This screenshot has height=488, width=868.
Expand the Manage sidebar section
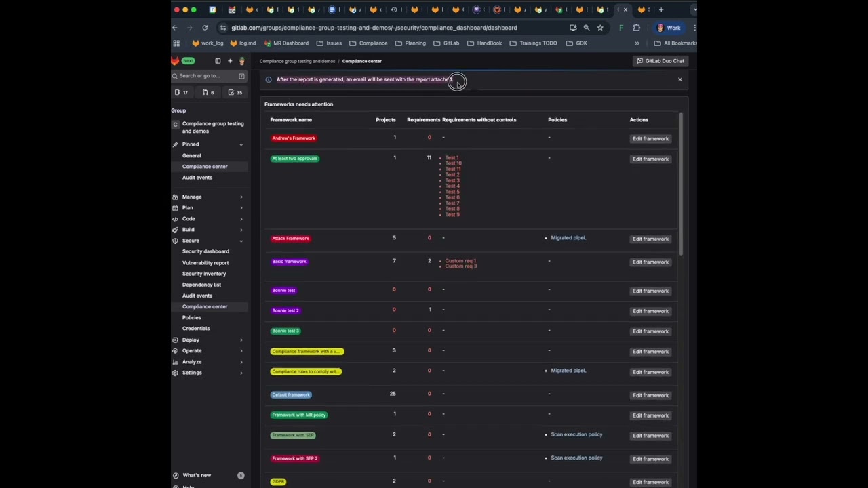pyautogui.click(x=208, y=197)
